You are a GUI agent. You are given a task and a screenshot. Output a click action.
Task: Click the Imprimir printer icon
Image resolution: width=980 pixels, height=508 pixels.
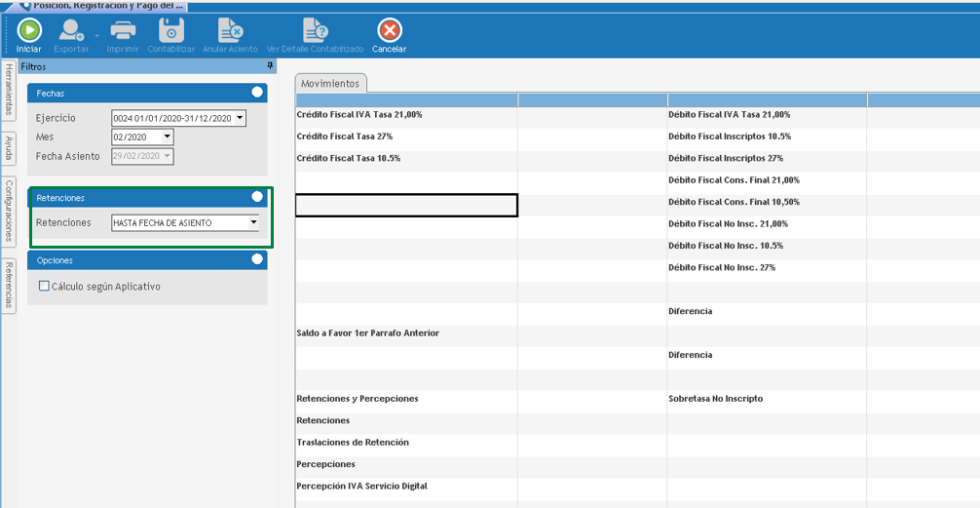(x=123, y=30)
